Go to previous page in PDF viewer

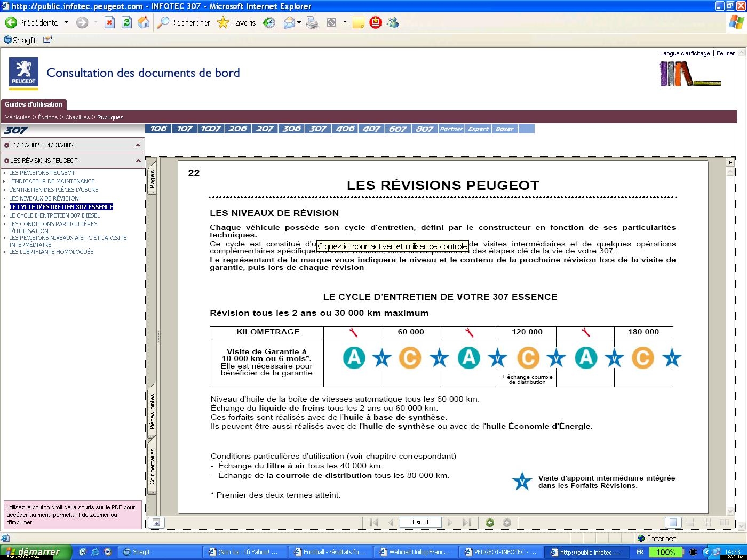pyautogui.click(x=391, y=523)
